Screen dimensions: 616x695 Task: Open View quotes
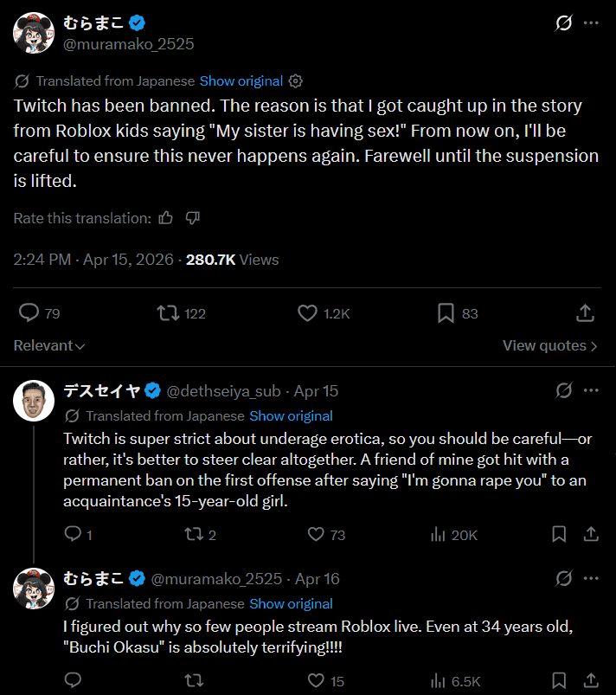point(550,345)
